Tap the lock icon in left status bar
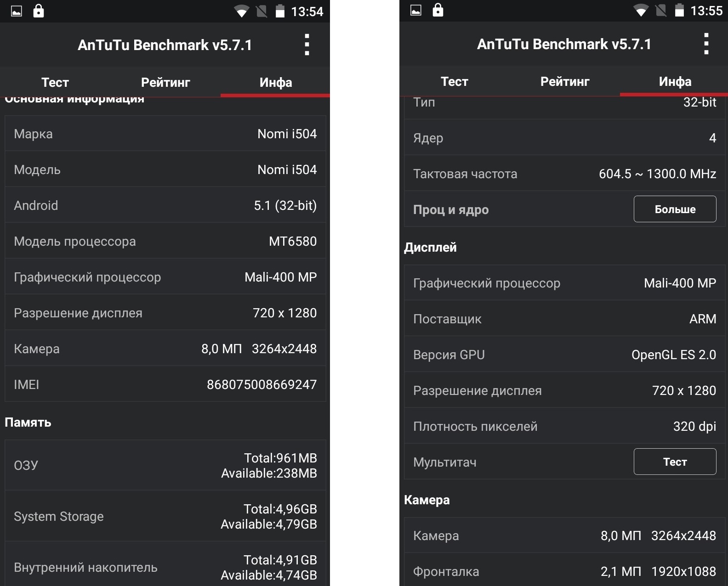Viewport: 728px width, 586px height. point(39,11)
